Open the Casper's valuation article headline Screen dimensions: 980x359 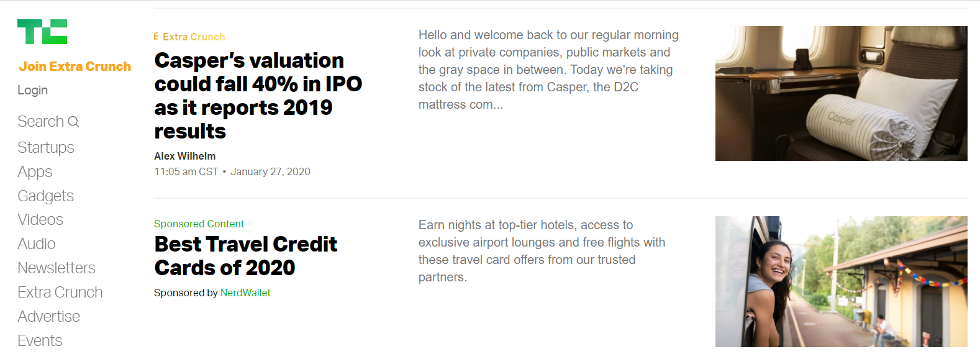pos(258,96)
